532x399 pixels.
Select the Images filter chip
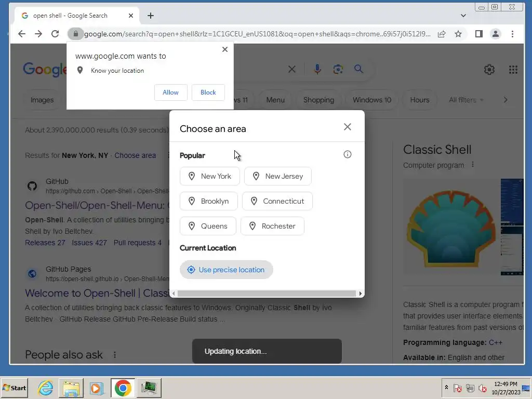pos(42,100)
